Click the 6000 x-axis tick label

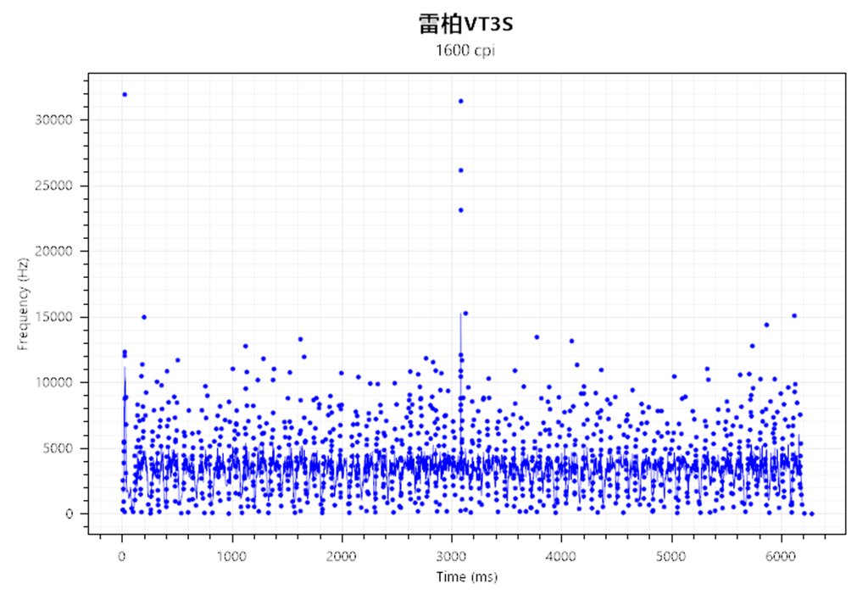[781, 556]
